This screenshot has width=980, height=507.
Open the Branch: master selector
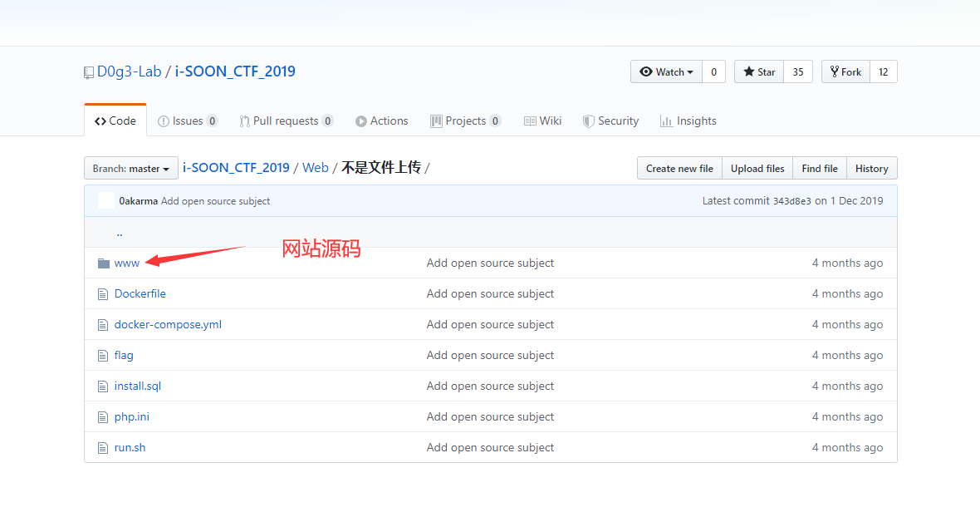(x=131, y=168)
